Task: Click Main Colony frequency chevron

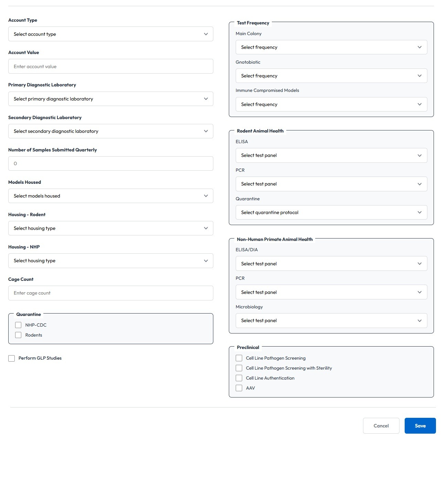Action: 419,47
